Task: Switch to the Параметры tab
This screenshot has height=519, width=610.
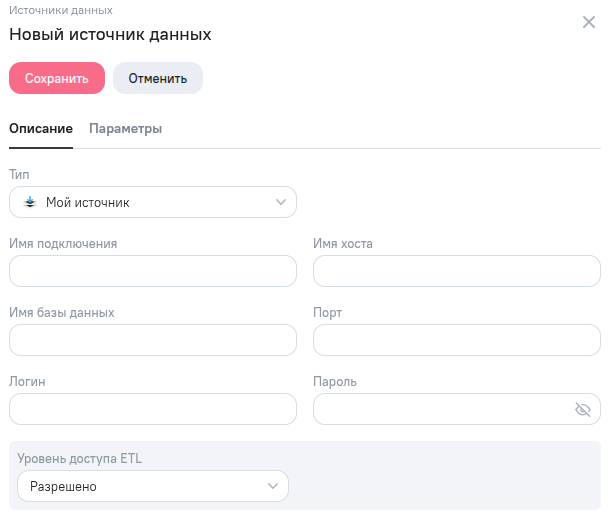Action: coord(125,129)
